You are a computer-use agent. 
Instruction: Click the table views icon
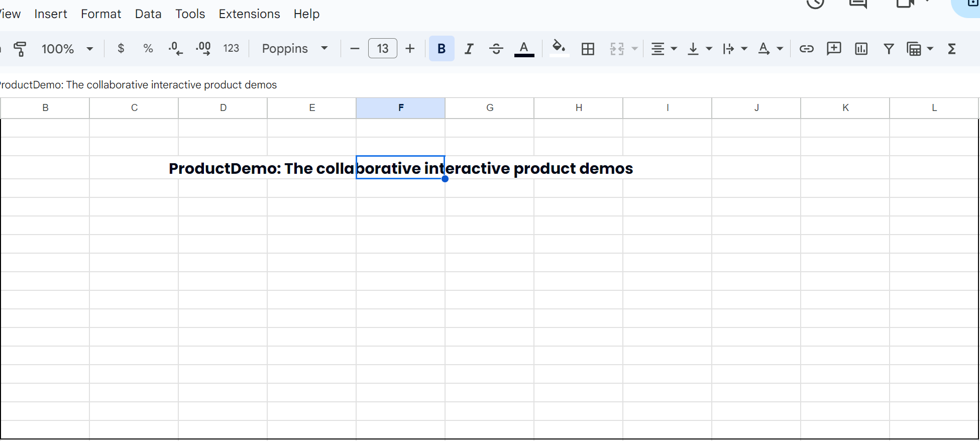pyautogui.click(x=914, y=49)
